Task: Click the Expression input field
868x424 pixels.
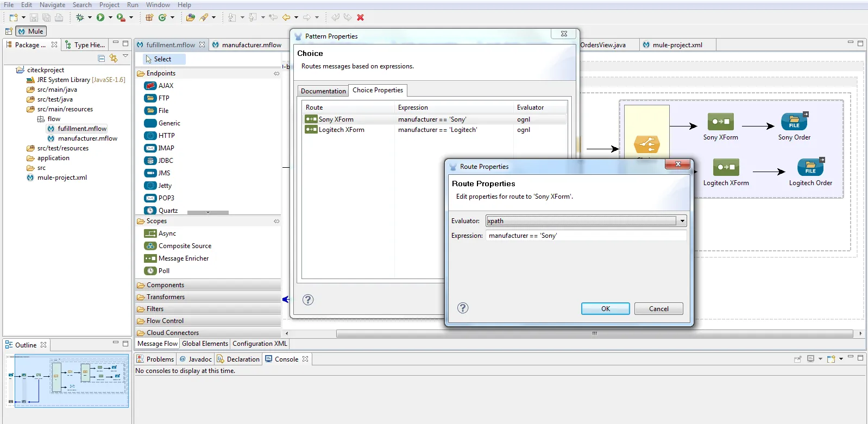Action: 586,236
